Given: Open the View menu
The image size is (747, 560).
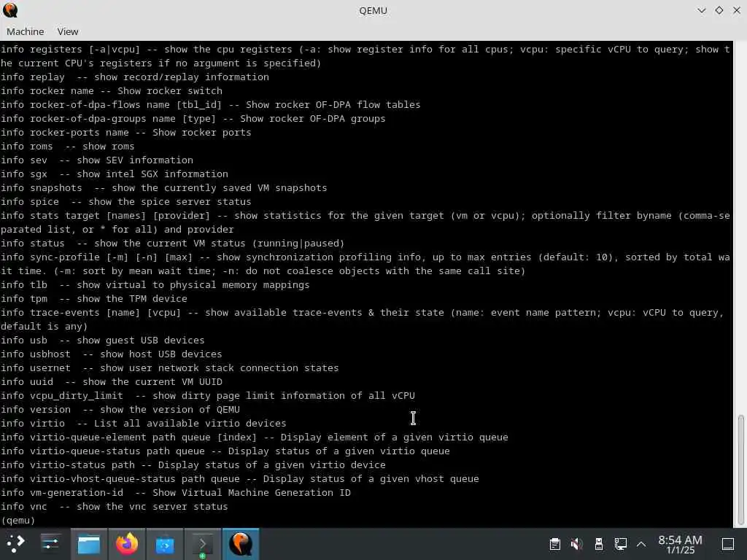Looking at the screenshot, I should pyautogui.click(x=68, y=31).
